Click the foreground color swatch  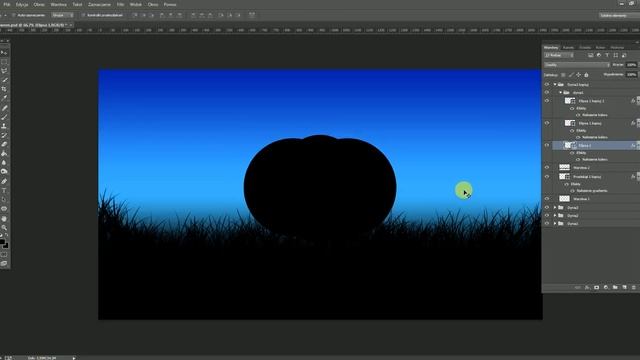pos(2,242)
